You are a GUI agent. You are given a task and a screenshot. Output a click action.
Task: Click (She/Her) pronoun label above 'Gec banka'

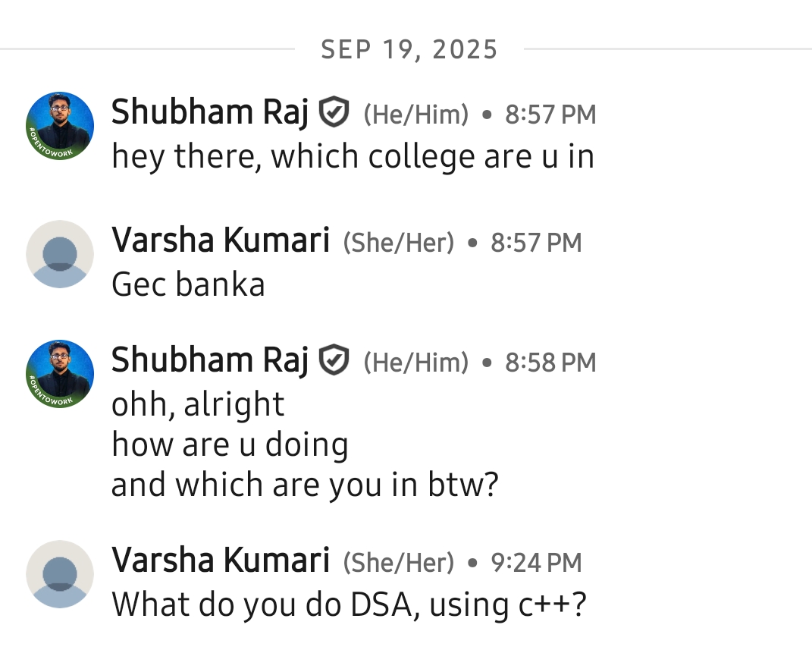(399, 243)
